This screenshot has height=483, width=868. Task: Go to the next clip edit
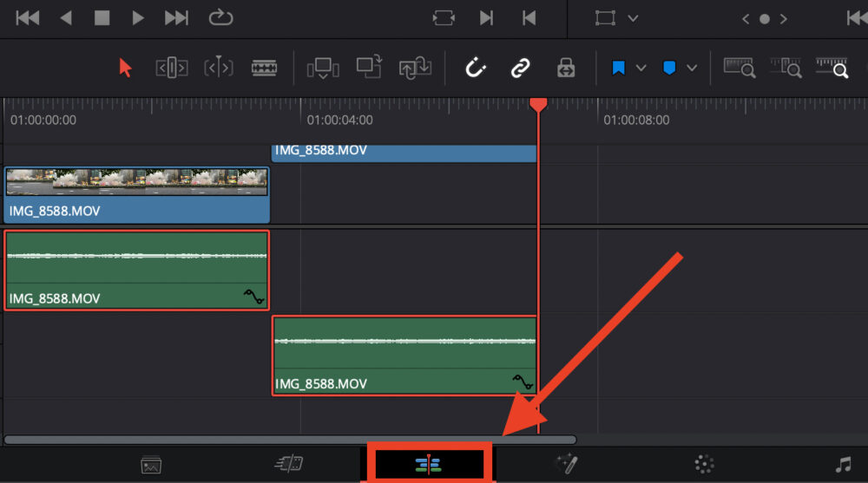coord(486,18)
